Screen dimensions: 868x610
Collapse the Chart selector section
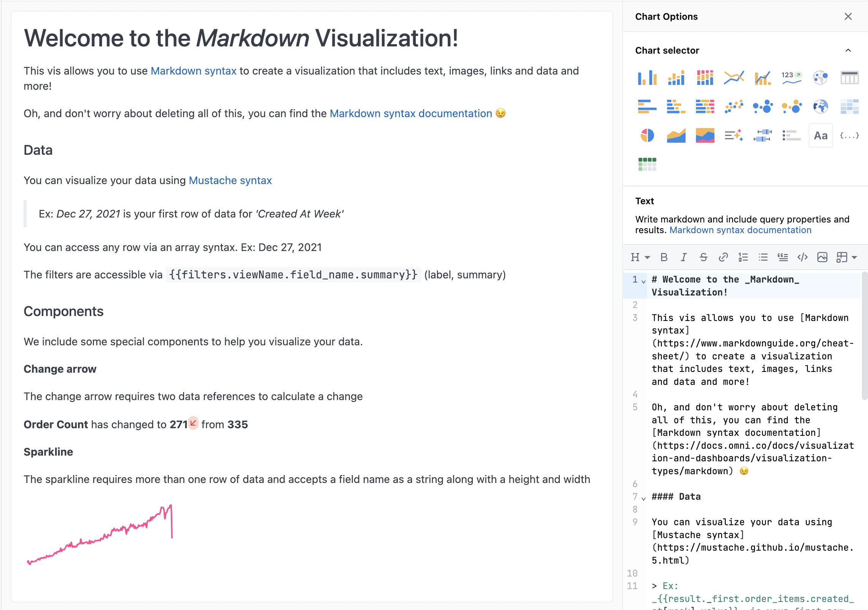click(849, 50)
